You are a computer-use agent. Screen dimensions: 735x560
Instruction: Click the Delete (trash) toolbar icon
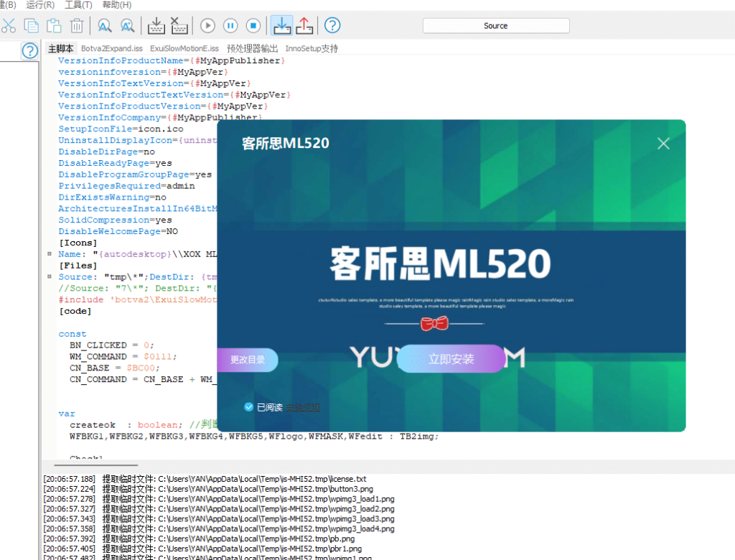point(76,25)
